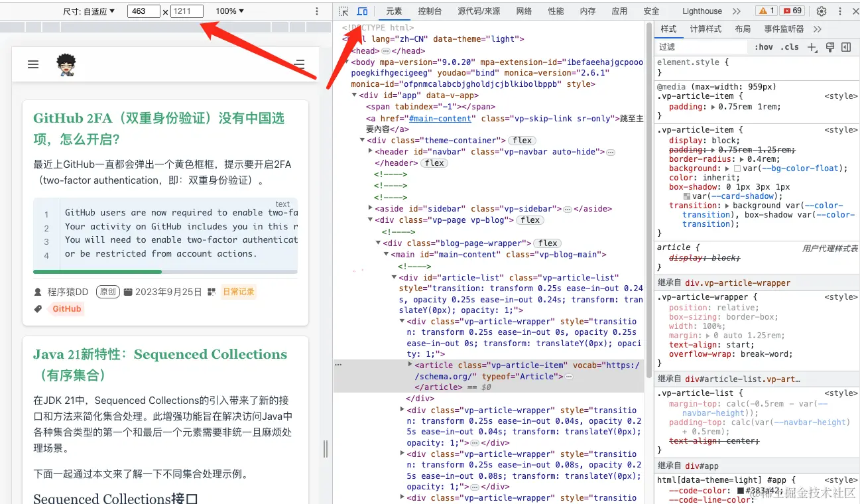Click the cartoon avatar logo in navbar

[66, 64]
